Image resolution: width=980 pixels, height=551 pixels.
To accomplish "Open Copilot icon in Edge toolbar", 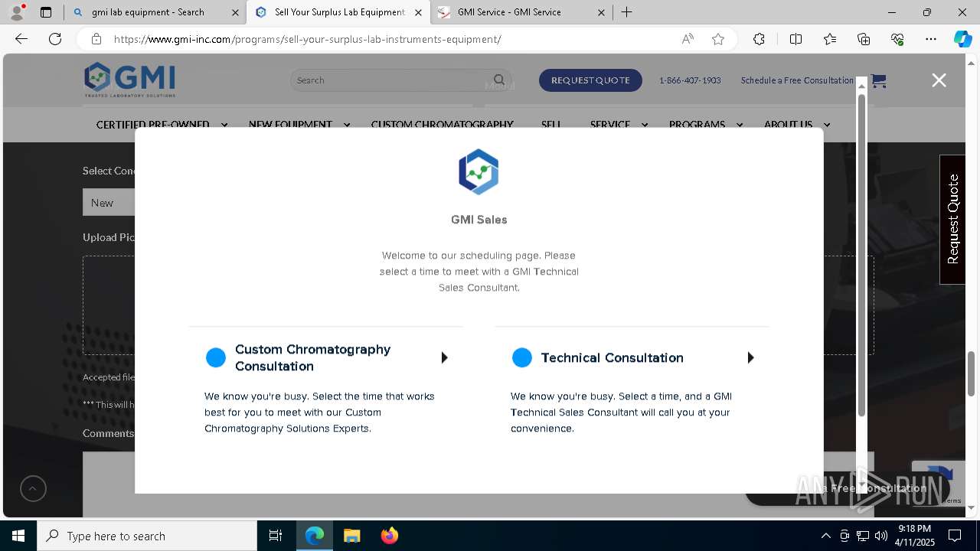I will [x=962, y=39].
